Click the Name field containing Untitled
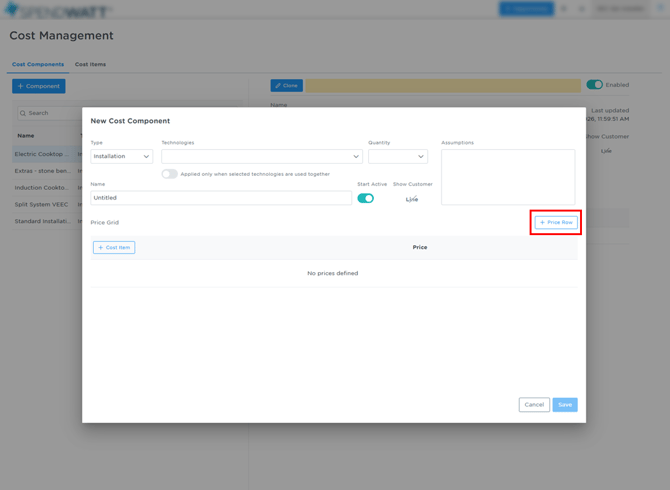This screenshot has width=670, height=490. tap(221, 198)
